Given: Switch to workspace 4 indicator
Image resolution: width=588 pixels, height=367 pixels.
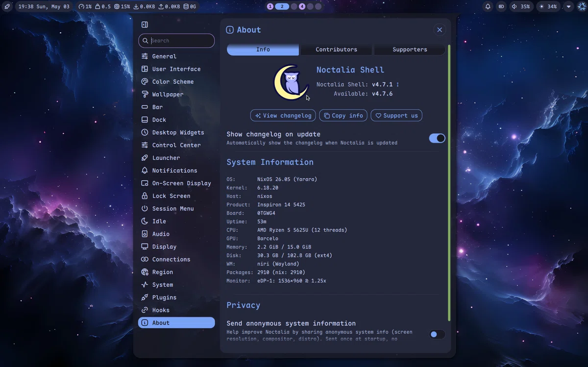Looking at the screenshot, I should click(x=302, y=6).
